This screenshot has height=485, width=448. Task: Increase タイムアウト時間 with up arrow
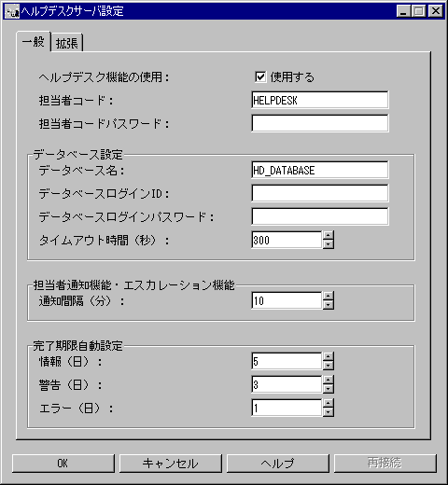tap(329, 235)
